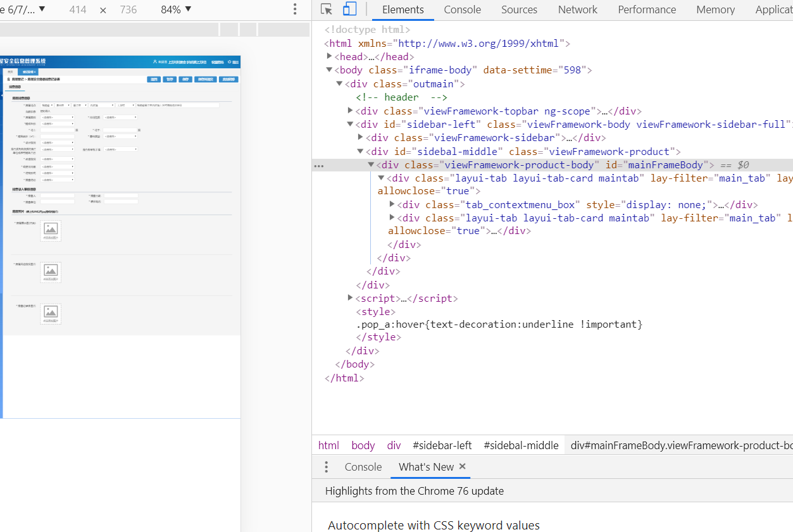Click the viewport height field showing 736
The image size is (793, 532).
click(x=128, y=9)
